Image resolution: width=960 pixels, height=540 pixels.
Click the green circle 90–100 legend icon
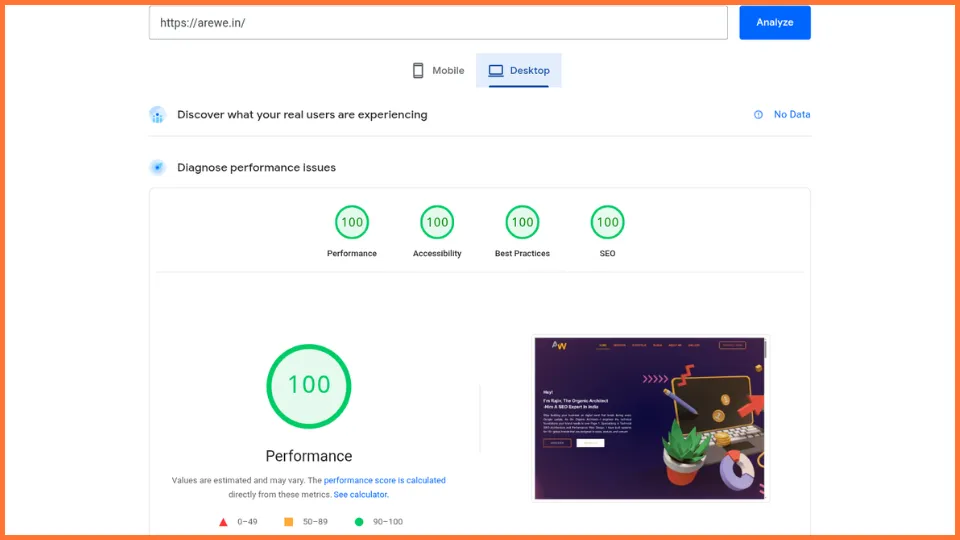click(359, 522)
